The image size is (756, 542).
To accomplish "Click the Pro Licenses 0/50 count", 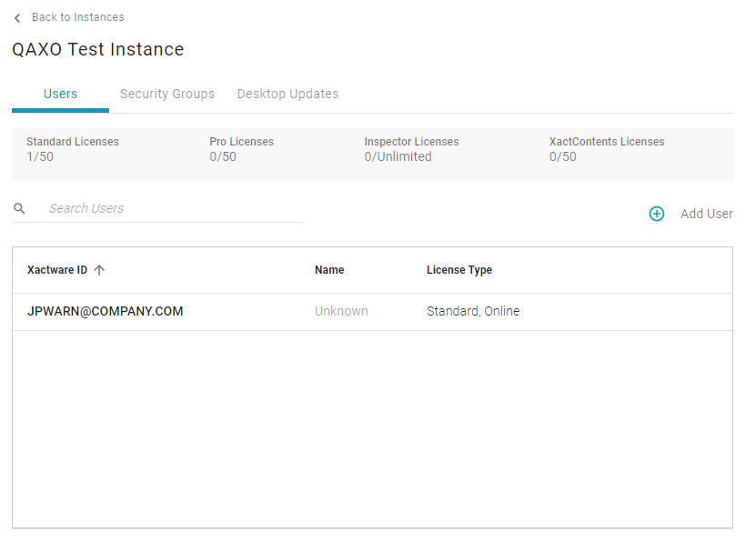I will click(223, 156).
